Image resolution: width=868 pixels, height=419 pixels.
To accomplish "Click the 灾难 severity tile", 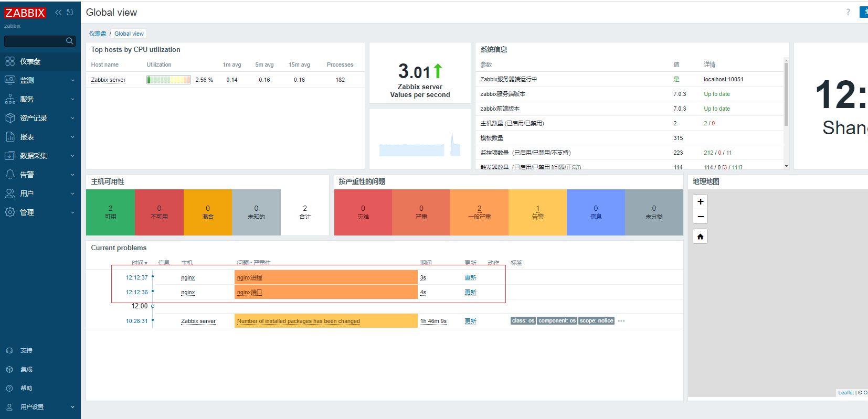I will pos(363,212).
